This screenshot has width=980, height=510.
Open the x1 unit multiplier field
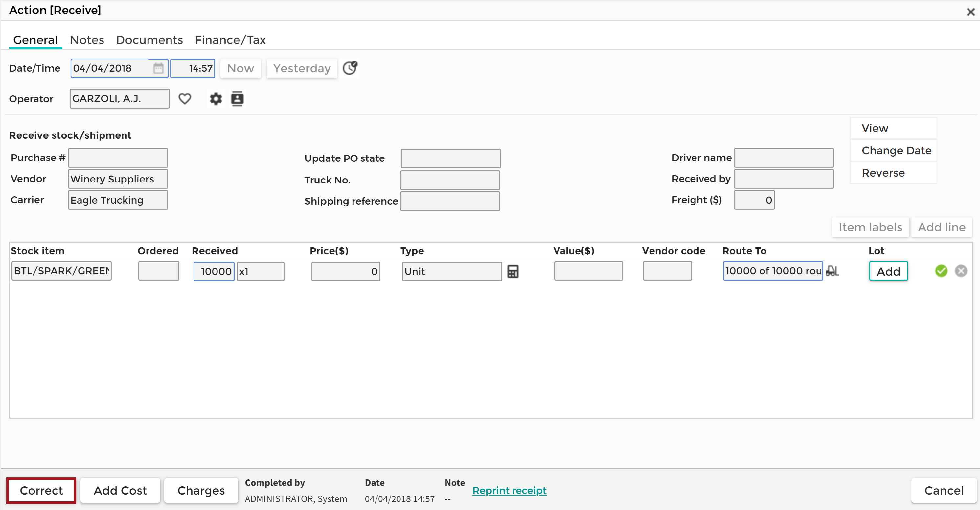click(261, 272)
